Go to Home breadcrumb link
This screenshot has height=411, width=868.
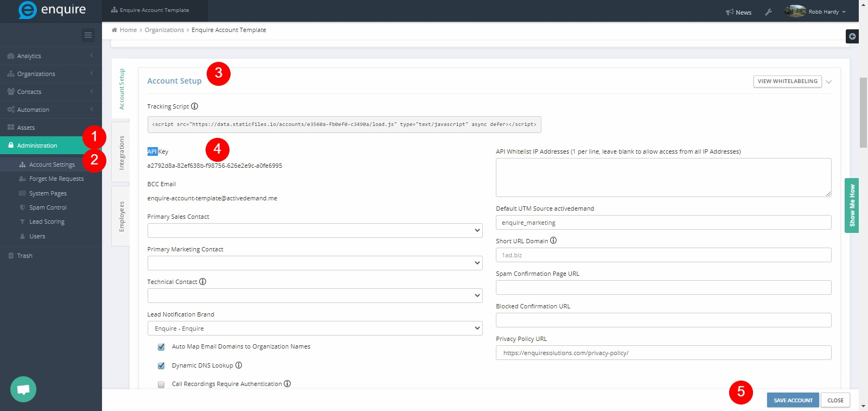click(x=128, y=30)
